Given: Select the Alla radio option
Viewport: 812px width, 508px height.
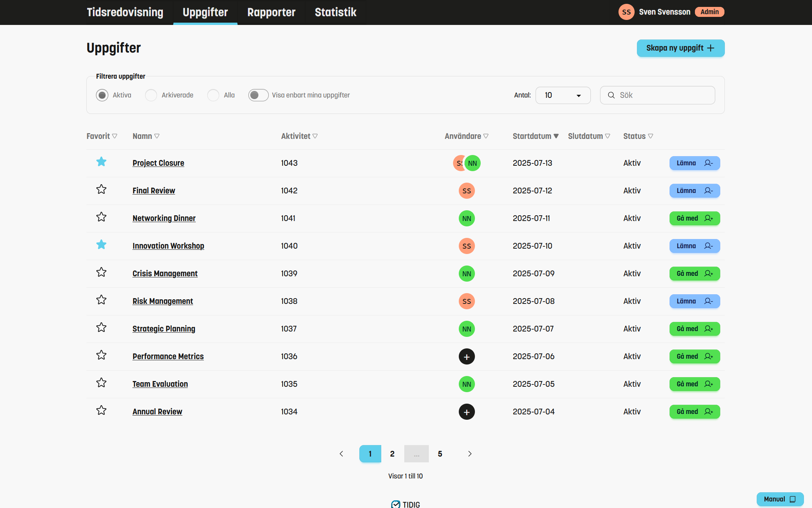Looking at the screenshot, I should pos(213,95).
